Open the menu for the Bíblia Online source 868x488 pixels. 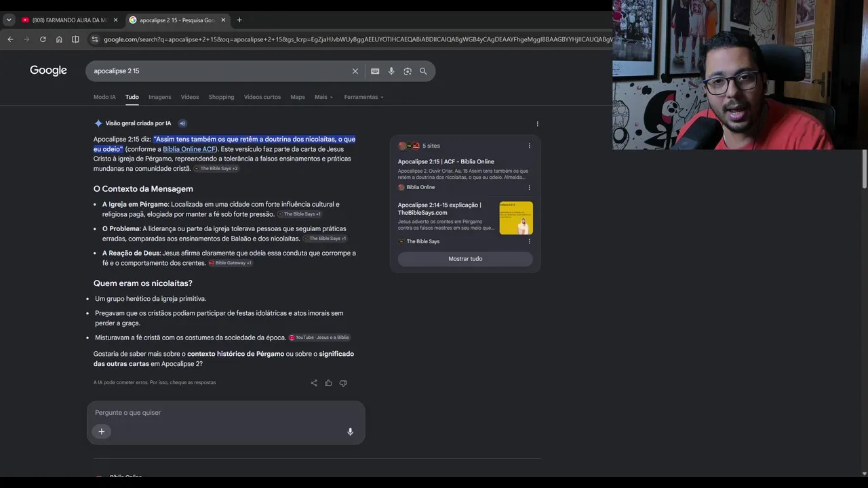(530, 187)
